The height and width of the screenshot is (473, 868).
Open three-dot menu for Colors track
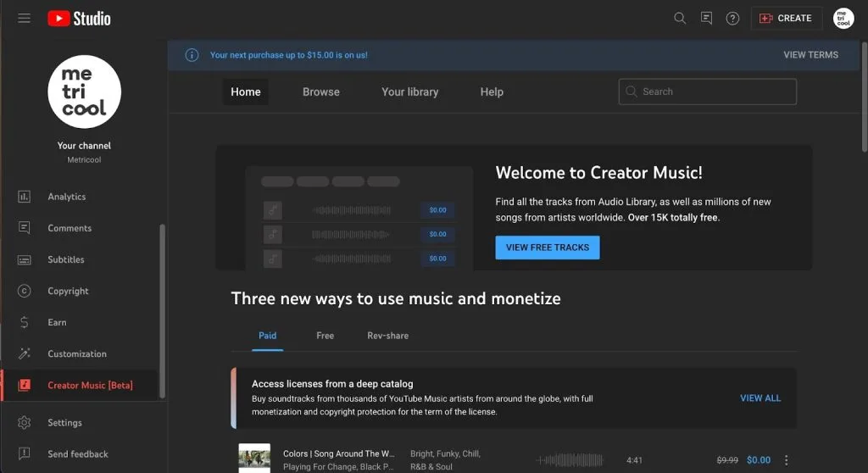[786, 460]
